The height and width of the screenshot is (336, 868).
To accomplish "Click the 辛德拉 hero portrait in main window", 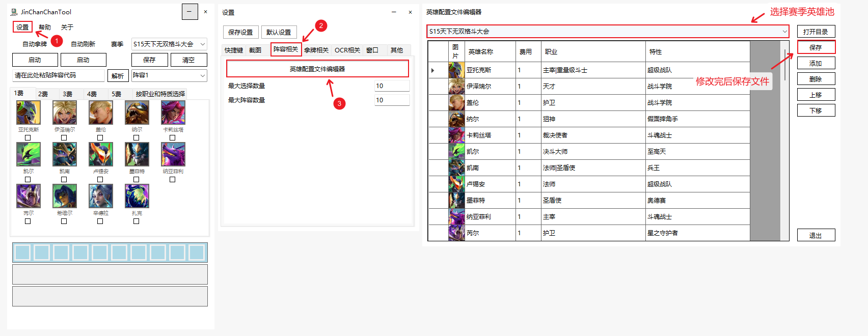I will [101, 196].
